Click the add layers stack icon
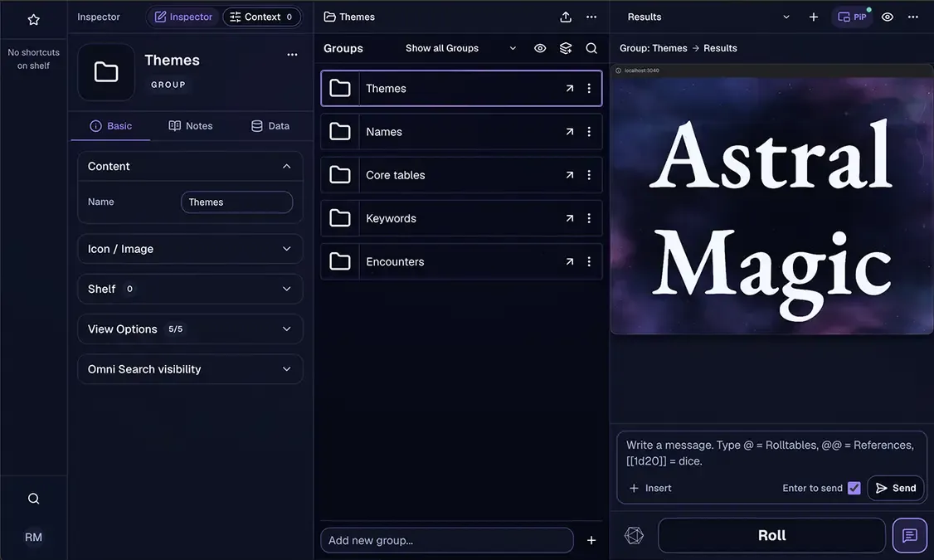Viewport: 934px width, 560px height. 566,48
